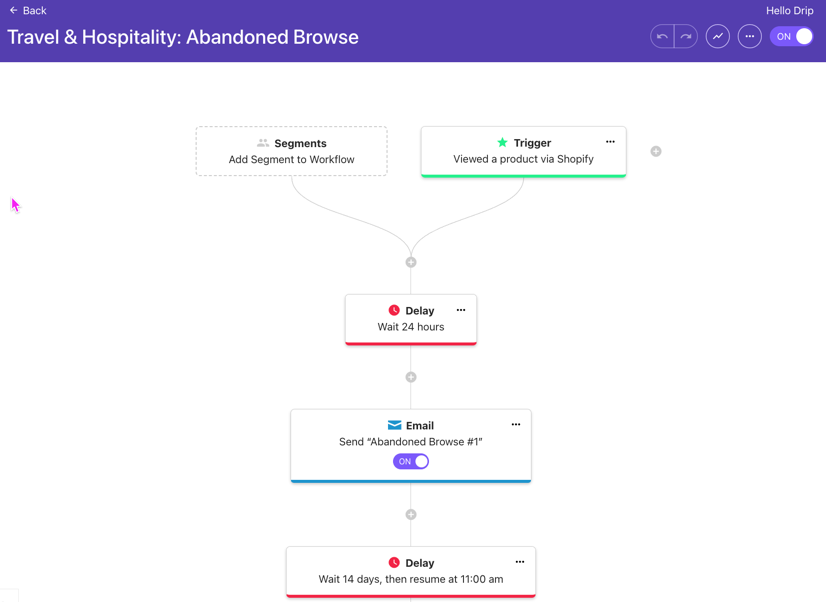Add step between first delay and Email
Screen dimensions: 826x602
pos(411,377)
